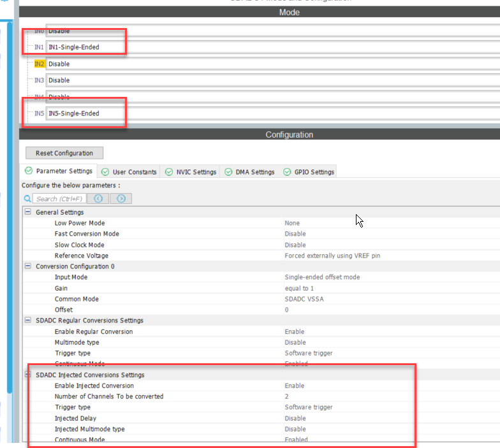Open the IN2 Disable dropdown
500x448 pixels.
coord(273,64)
